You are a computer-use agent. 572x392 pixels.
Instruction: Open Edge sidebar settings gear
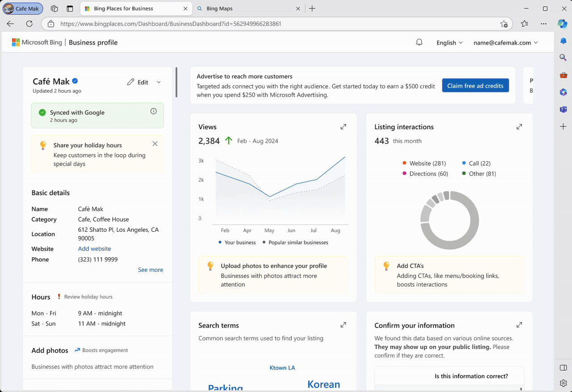[x=563, y=383]
